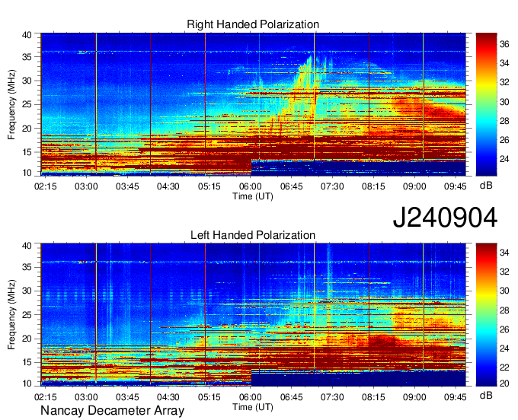The image size is (518, 420).
Task: Click the 04:30 time tick of Left Handed plot
Action: (168, 397)
